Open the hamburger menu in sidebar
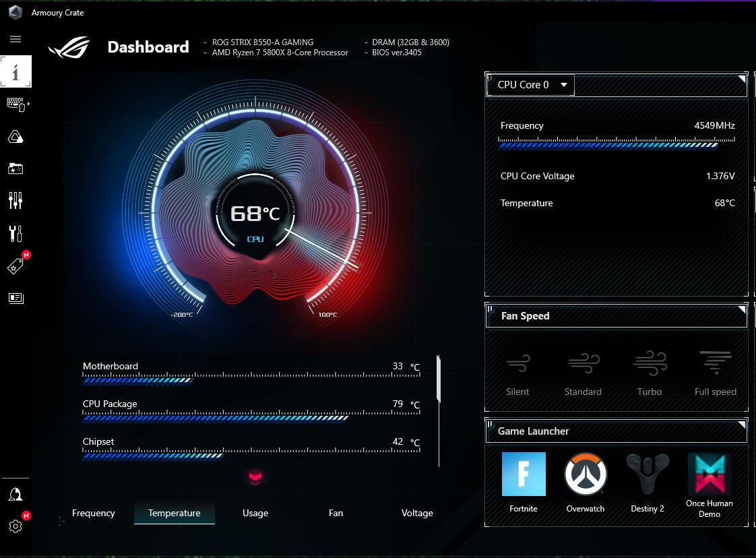 pos(15,39)
